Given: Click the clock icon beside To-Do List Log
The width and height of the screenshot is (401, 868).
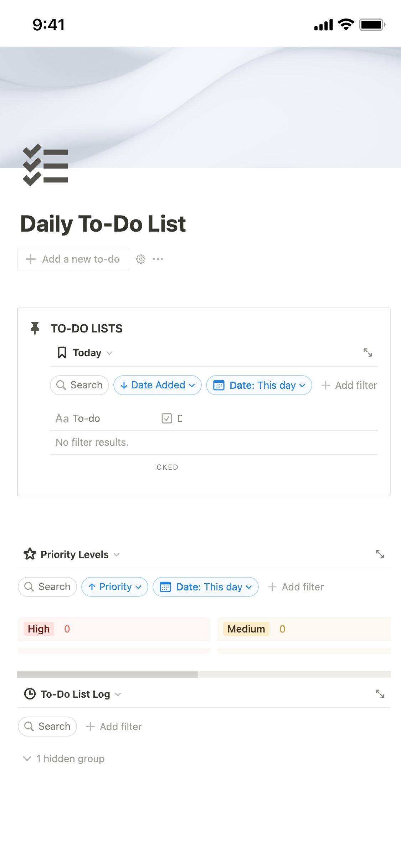Looking at the screenshot, I should point(30,694).
